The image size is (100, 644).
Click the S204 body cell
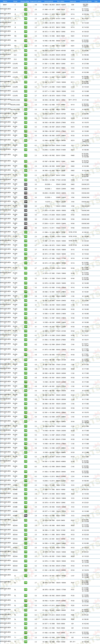click(x=73, y=114)
